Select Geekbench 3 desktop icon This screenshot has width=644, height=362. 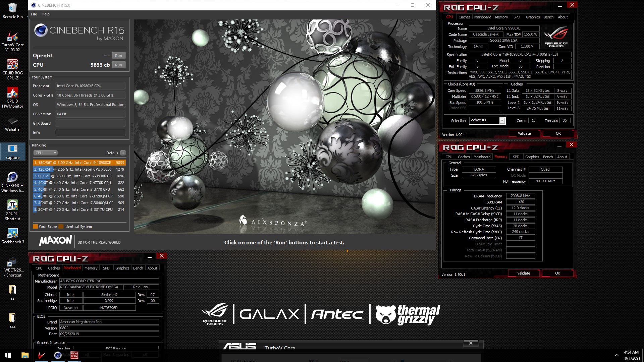coord(12,236)
